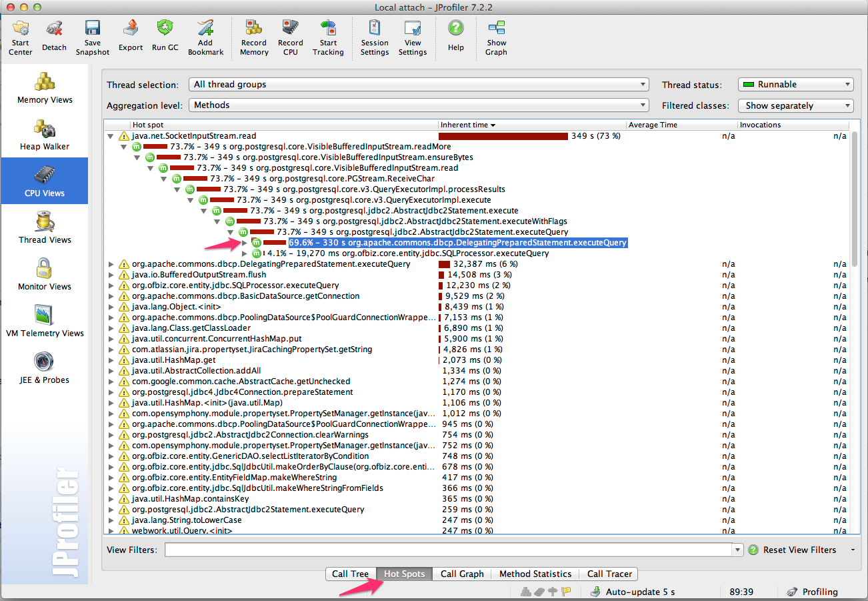
Task: Expand the DelegatingPreparedStatement.executeQuery 69.6% node
Action: (x=244, y=243)
